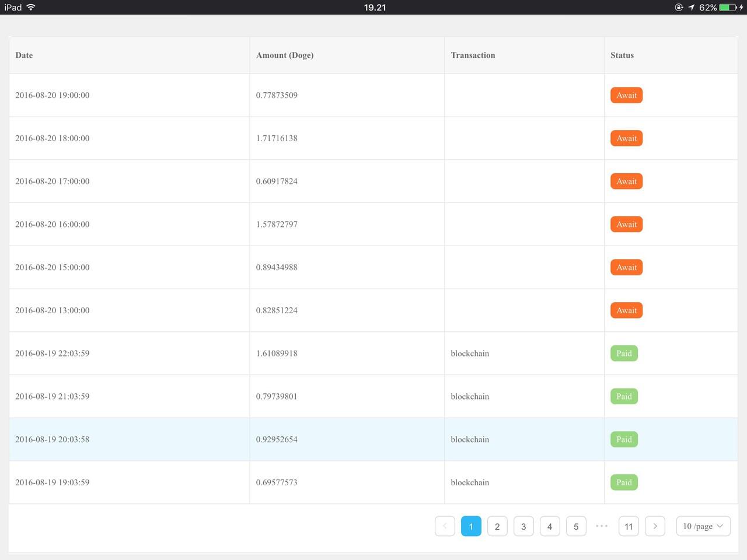Click amount 0.79739801
The image size is (747, 560).
point(277,397)
